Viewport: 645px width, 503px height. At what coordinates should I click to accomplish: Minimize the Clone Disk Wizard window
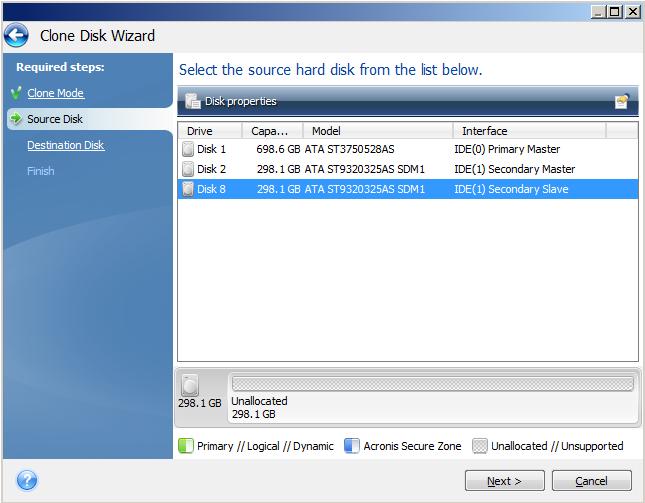coord(599,12)
